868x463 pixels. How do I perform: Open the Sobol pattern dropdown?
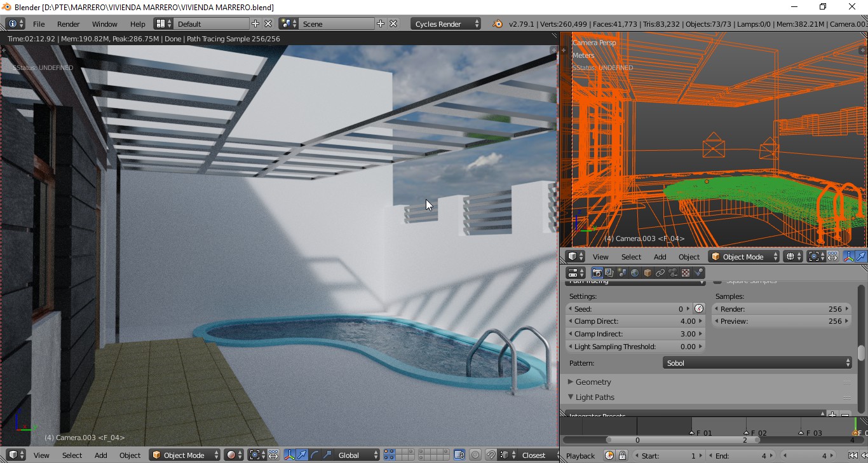756,363
